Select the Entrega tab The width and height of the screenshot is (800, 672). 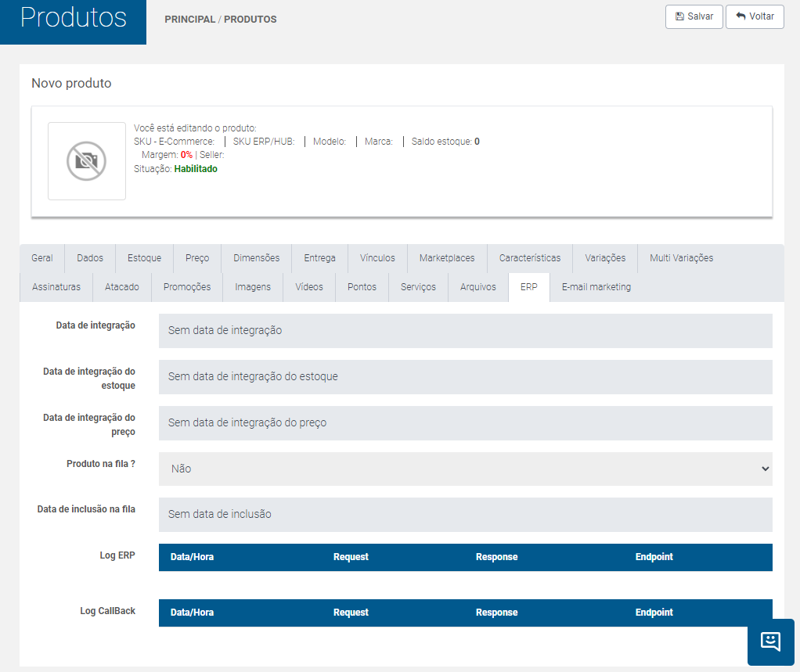tap(320, 258)
